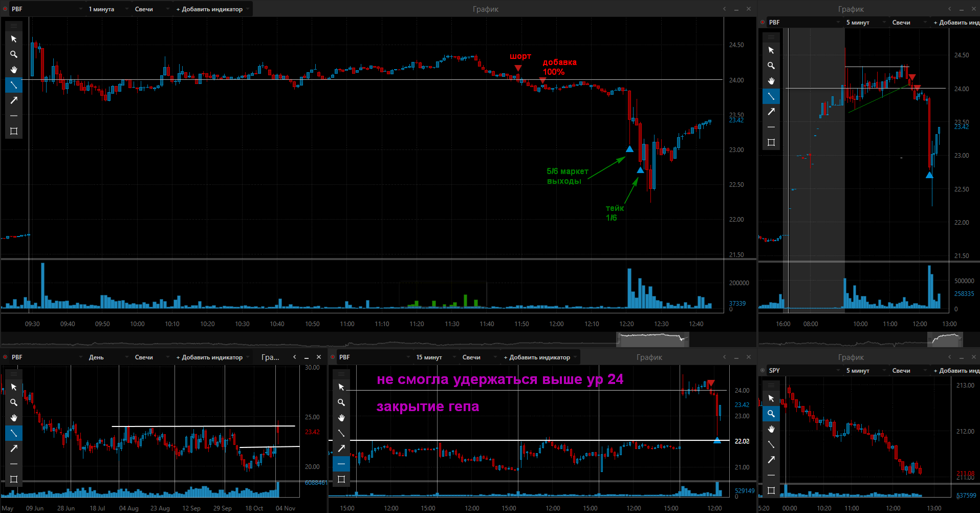Select the trend line tool in the 5-minute PBF chart

[x=771, y=96]
